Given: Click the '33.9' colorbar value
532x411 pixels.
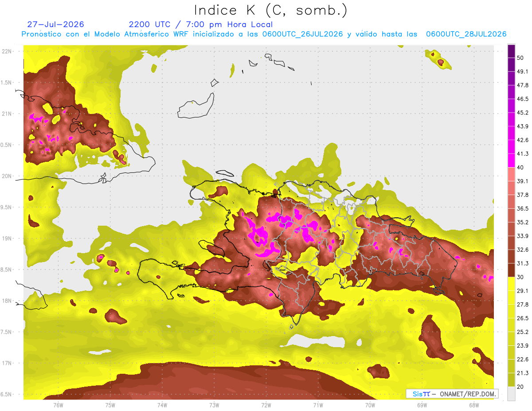Looking at the screenshot, I should coord(522,236).
